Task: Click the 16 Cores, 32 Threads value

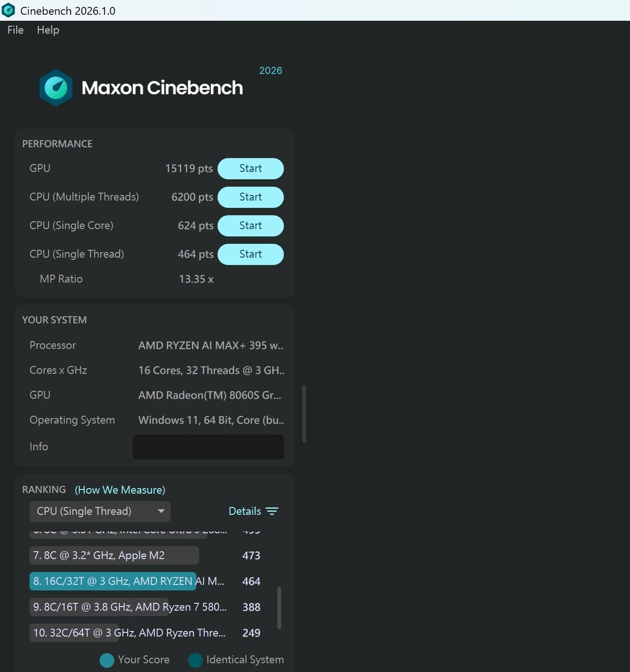Action: pos(211,371)
